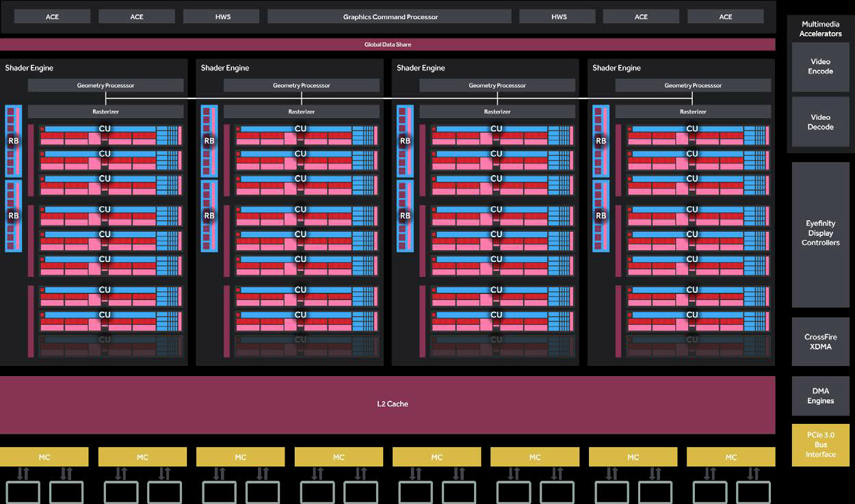855x504 pixels.
Task: Click the Graphics Command Processor block
Action: pyautogui.click(x=390, y=16)
